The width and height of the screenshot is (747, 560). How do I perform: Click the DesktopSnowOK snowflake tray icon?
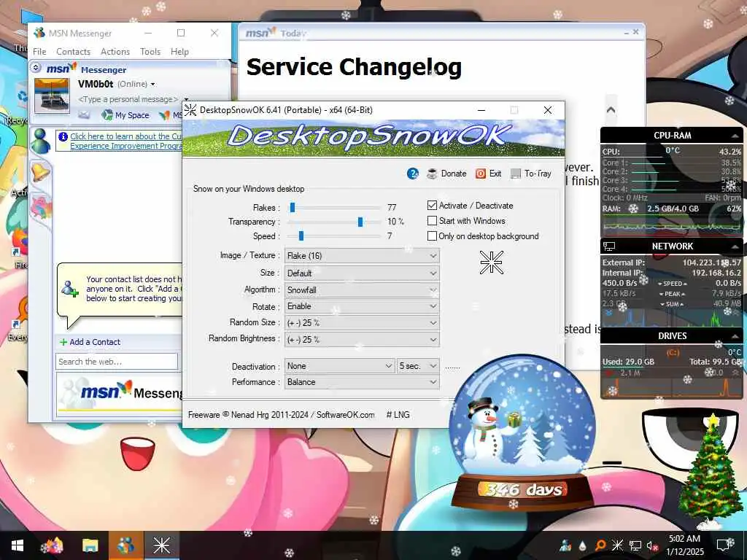617,545
